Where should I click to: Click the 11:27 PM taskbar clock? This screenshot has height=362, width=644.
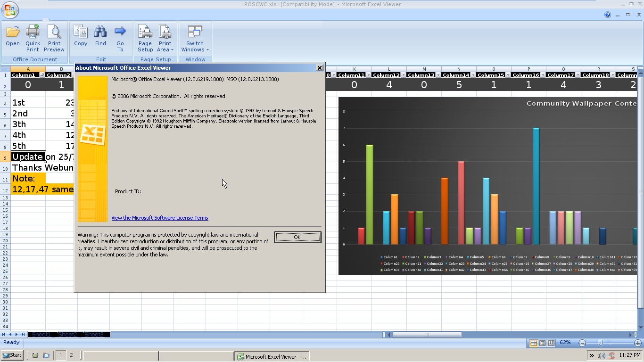pos(630,355)
